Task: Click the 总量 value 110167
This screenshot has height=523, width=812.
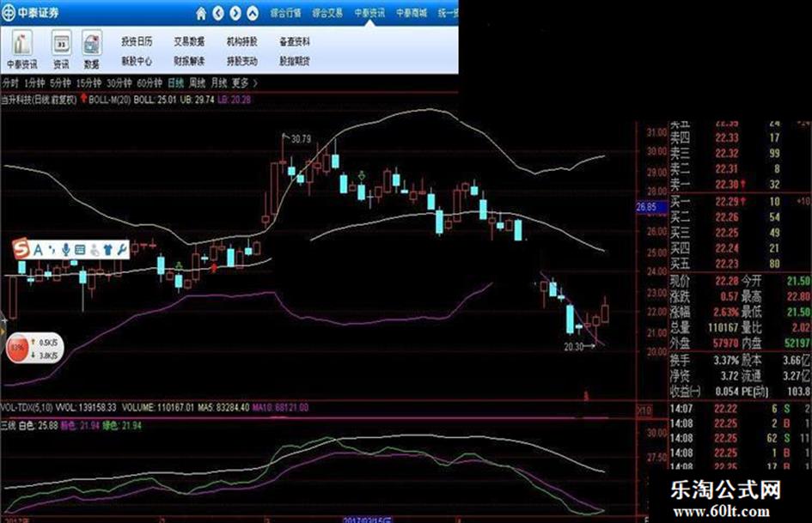Action: click(723, 328)
